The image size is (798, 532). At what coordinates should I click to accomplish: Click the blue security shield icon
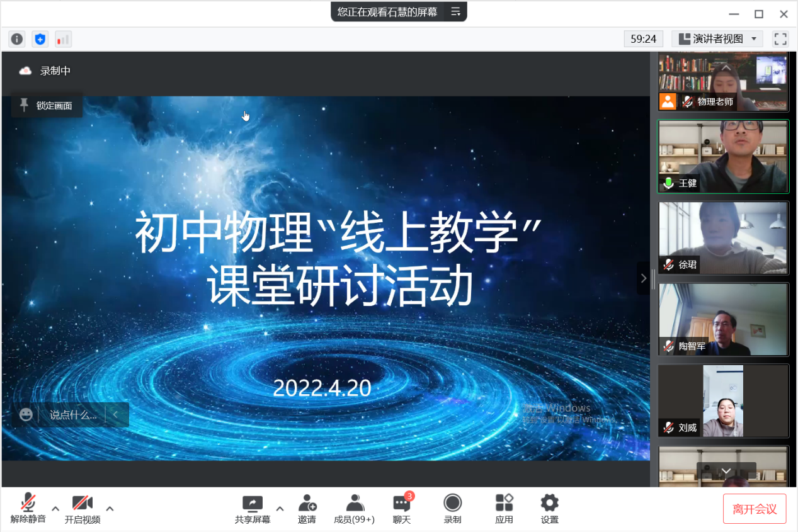coord(40,39)
